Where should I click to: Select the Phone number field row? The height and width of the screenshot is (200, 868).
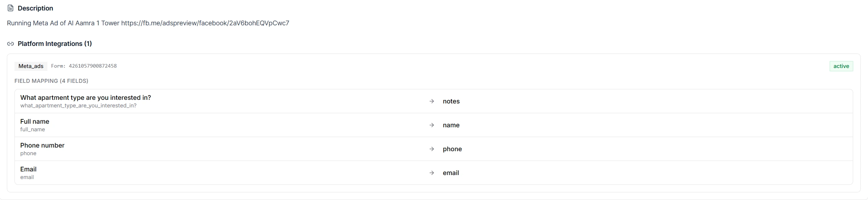pyautogui.click(x=434, y=149)
